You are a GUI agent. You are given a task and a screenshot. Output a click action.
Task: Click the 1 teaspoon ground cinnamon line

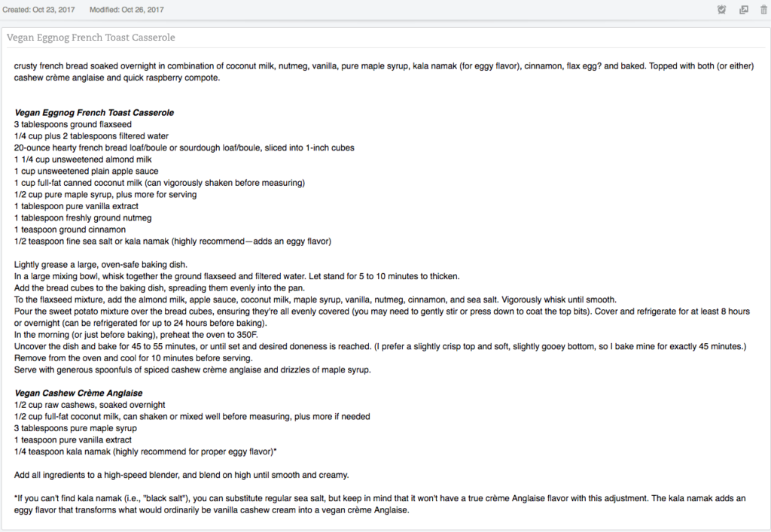point(70,230)
